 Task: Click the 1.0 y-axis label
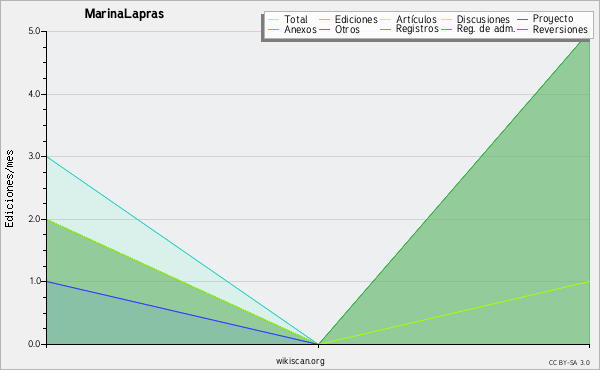pyautogui.click(x=34, y=282)
